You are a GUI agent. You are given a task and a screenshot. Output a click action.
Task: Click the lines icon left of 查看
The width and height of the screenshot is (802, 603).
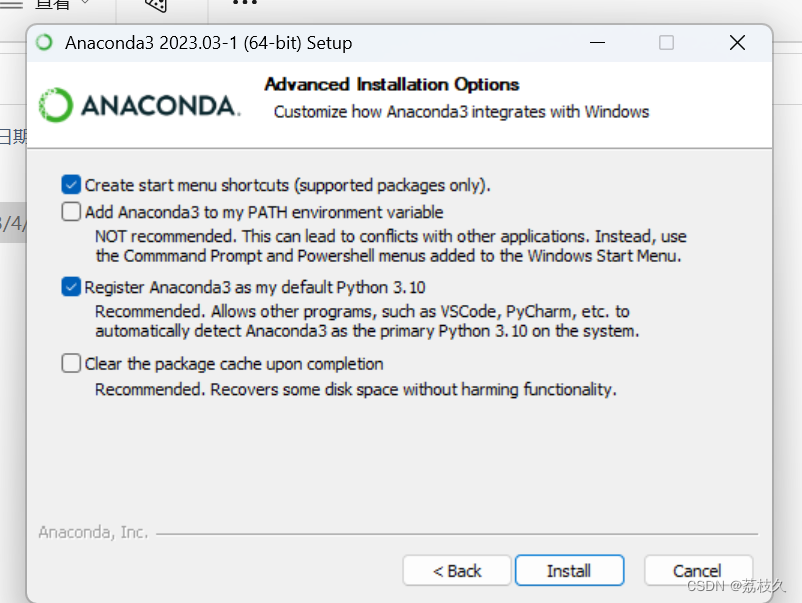[x=10, y=4]
